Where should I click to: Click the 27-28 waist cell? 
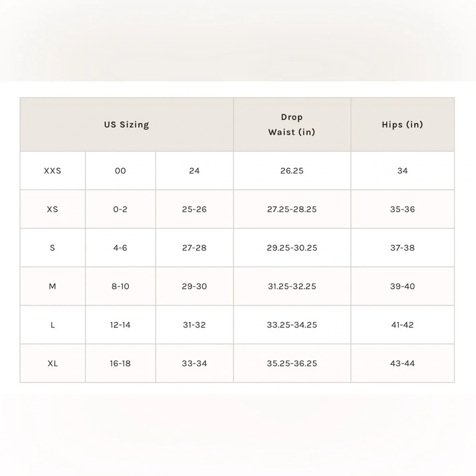[194, 248]
